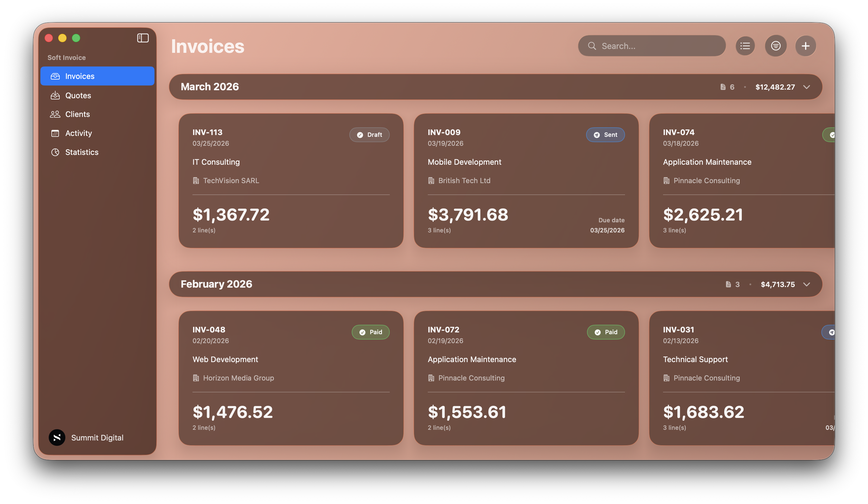Viewport: 868px width, 504px height.
Task: Click the building icon on INV-072 card
Action: tap(431, 378)
